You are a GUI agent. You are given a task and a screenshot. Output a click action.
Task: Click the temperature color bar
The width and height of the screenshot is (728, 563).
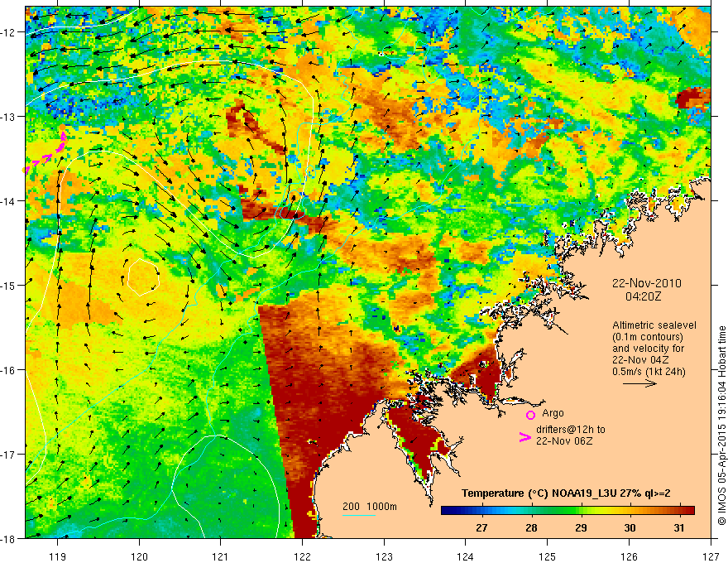(568, 511)
